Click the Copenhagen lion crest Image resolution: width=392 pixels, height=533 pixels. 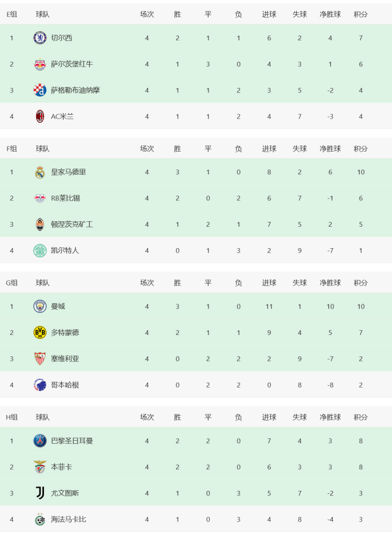(40, 385)
